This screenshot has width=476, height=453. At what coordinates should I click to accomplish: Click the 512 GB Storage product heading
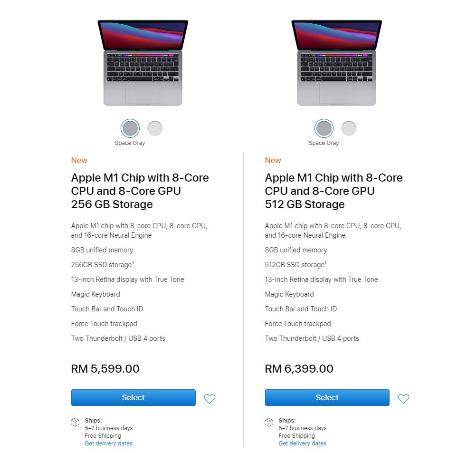pyautogui.click(x=333, y=191)
